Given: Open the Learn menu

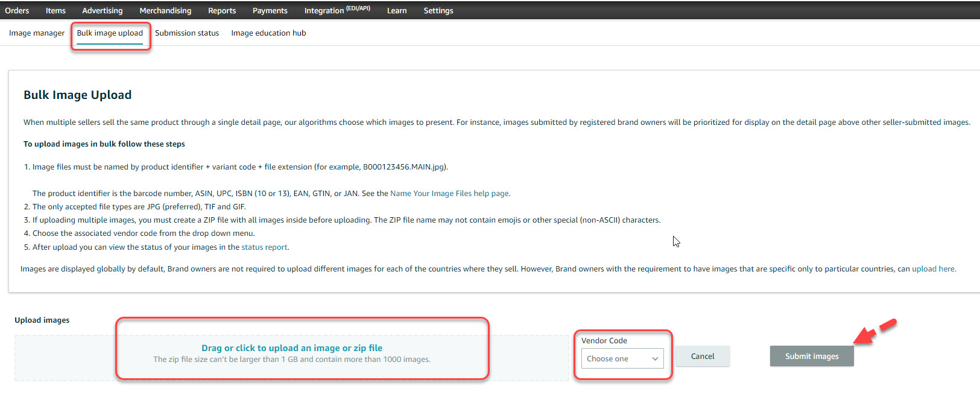Looking at the screenshot, I should (397, 10).
